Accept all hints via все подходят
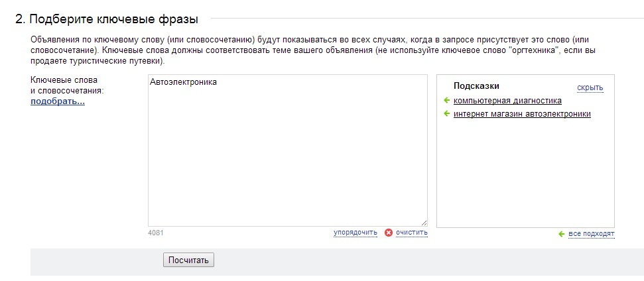The width and height of the screenshot is (644, 281). (x=592, y=234)
